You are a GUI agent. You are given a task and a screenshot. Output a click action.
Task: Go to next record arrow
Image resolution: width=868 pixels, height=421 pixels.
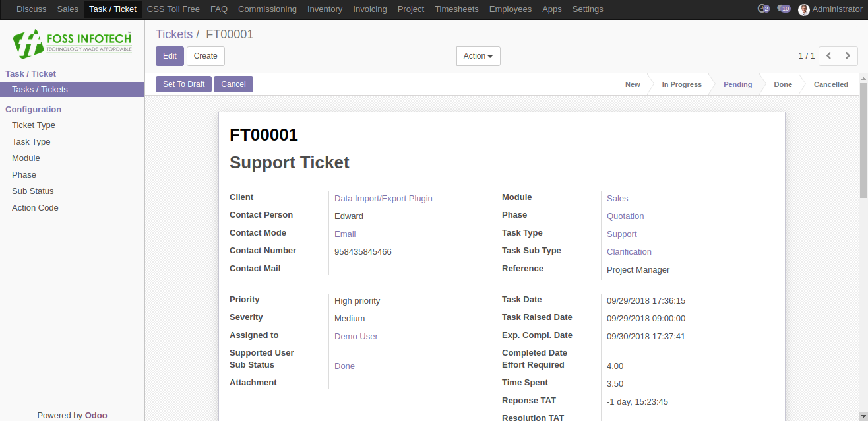point(848,56)
